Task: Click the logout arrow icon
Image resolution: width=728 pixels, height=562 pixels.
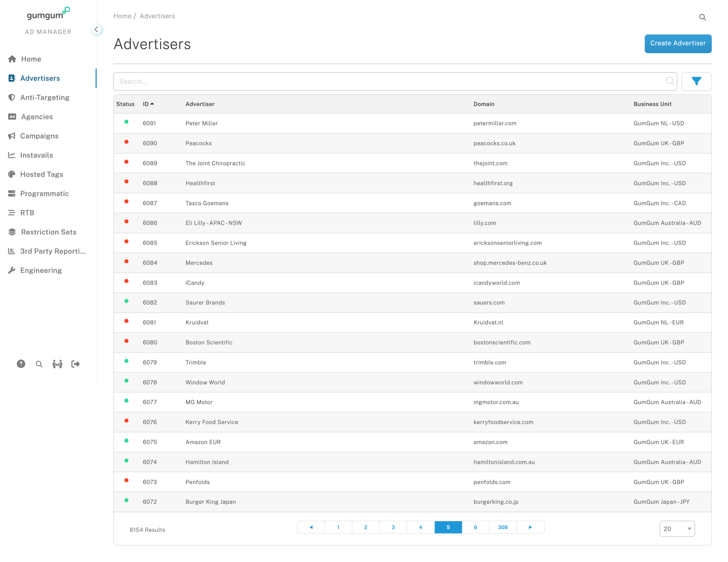Action: click(75, 364)
